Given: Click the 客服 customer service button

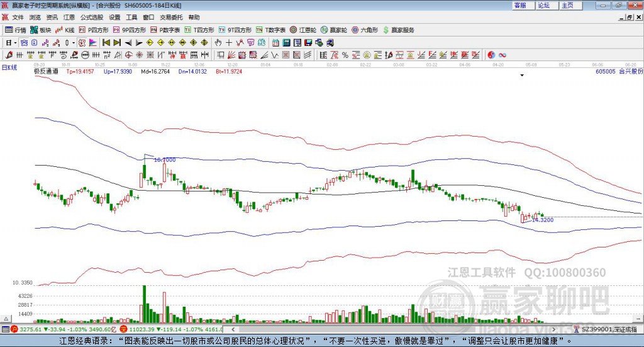Looking at the screenshot, I should (x=523, y=5).
